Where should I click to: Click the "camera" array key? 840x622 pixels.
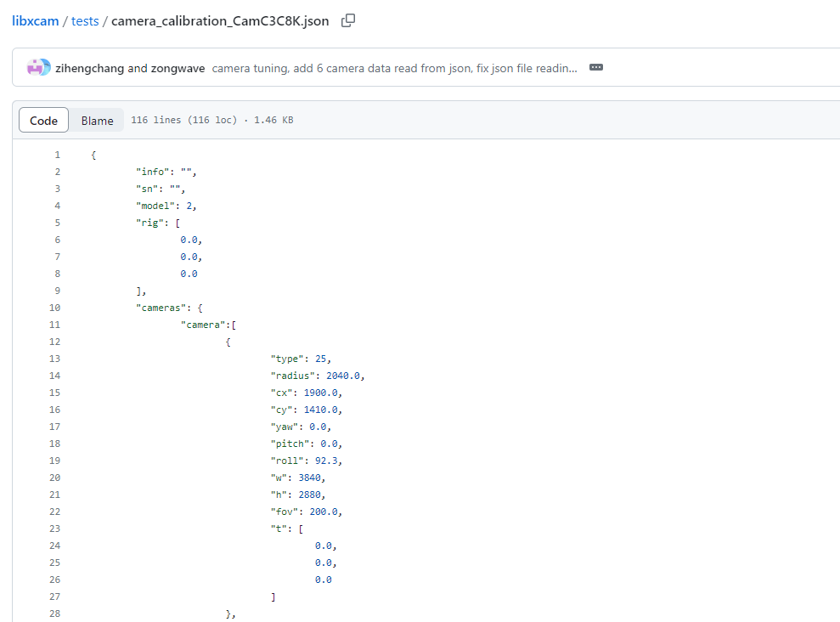point(203,325)
